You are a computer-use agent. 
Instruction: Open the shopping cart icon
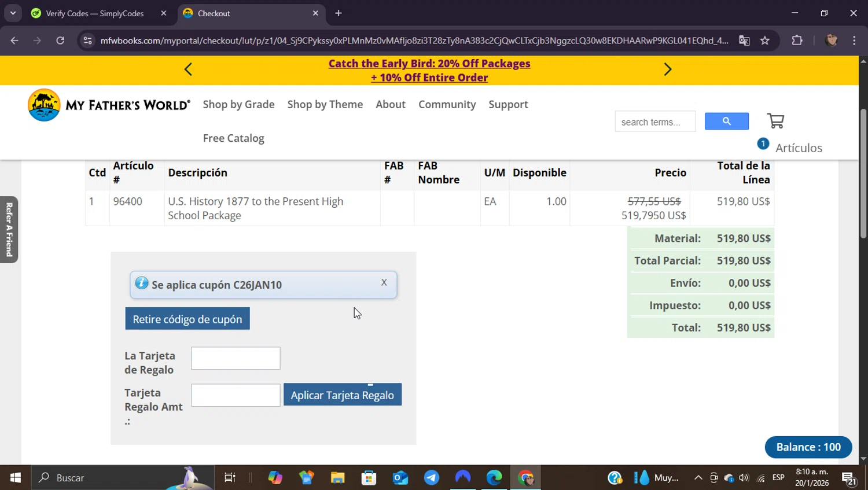(x=775, y=121)
